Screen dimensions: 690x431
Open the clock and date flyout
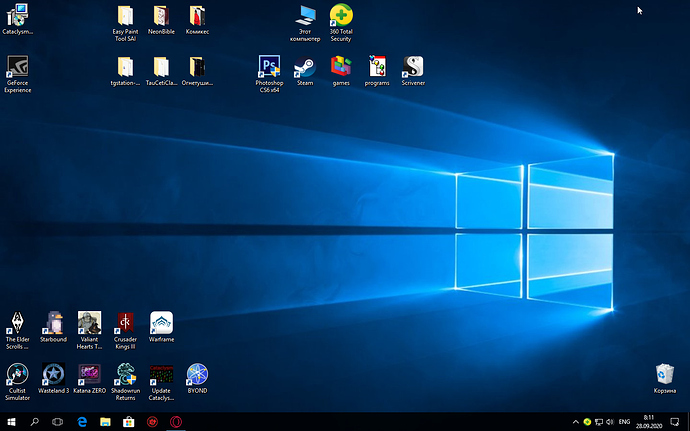pyautogui.click(x=649, y=422)
